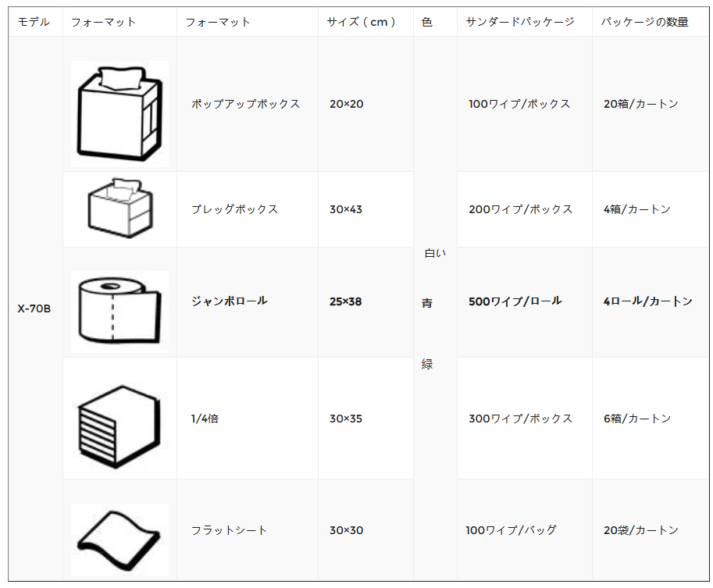Select the フラットシート format text
Image resolution: width=713 pixels, height=588 pixels.
229,530
